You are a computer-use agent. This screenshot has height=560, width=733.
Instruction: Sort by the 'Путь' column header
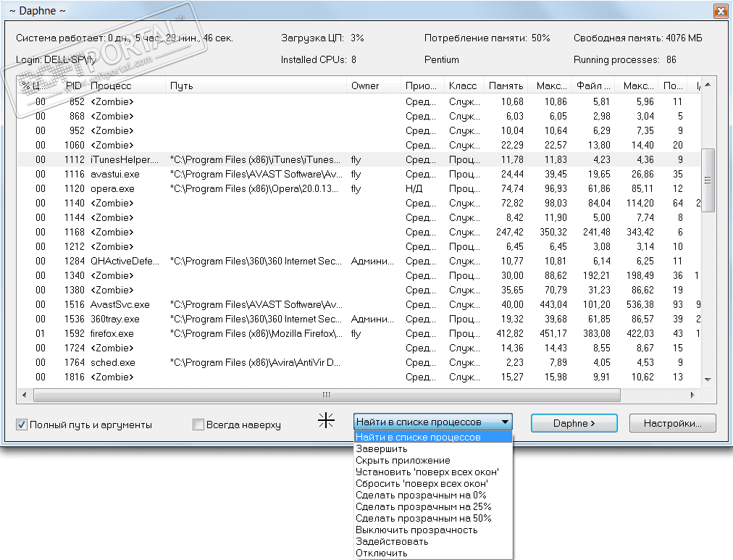[256, 85]
